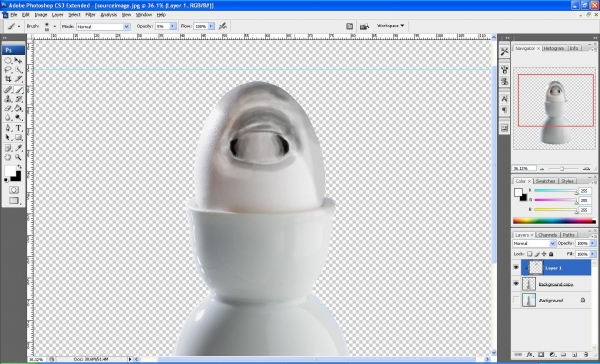Select the Lasso tool
Viewport: 600px width, 364px height.
8,70
